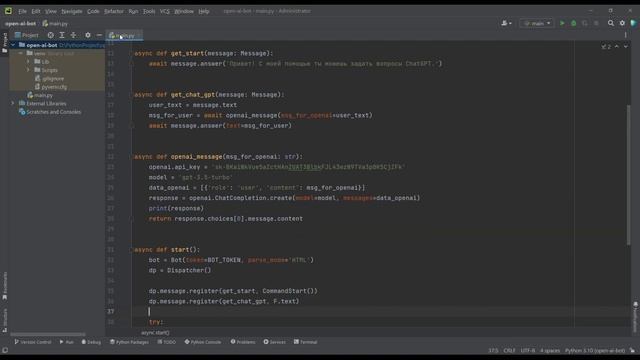
Task: Click the green Run button
Action: [x=562, y=23]
